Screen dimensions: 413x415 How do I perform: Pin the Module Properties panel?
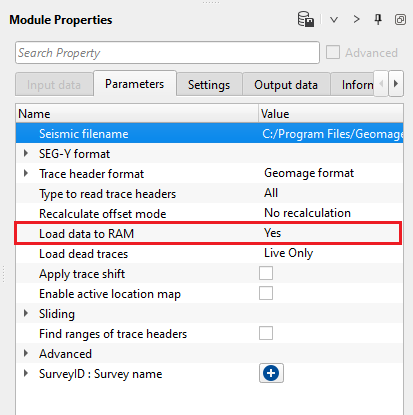(x=378, y=19)
